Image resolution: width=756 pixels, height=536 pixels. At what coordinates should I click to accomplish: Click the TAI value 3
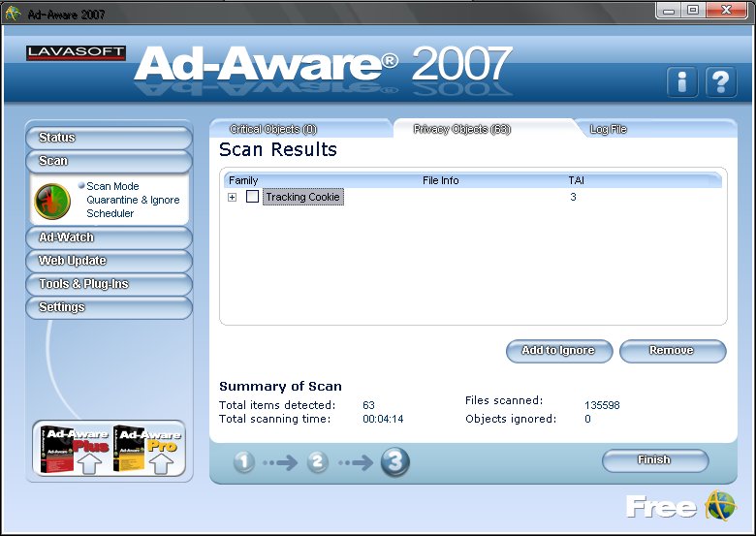click(x=573, y=197)
